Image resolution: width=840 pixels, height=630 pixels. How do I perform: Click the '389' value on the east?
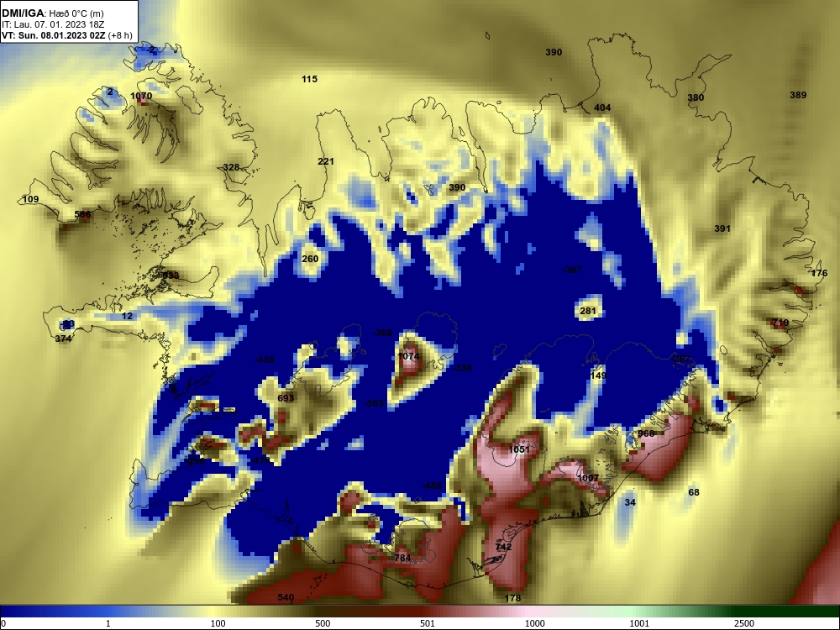[x=798, y=95]
